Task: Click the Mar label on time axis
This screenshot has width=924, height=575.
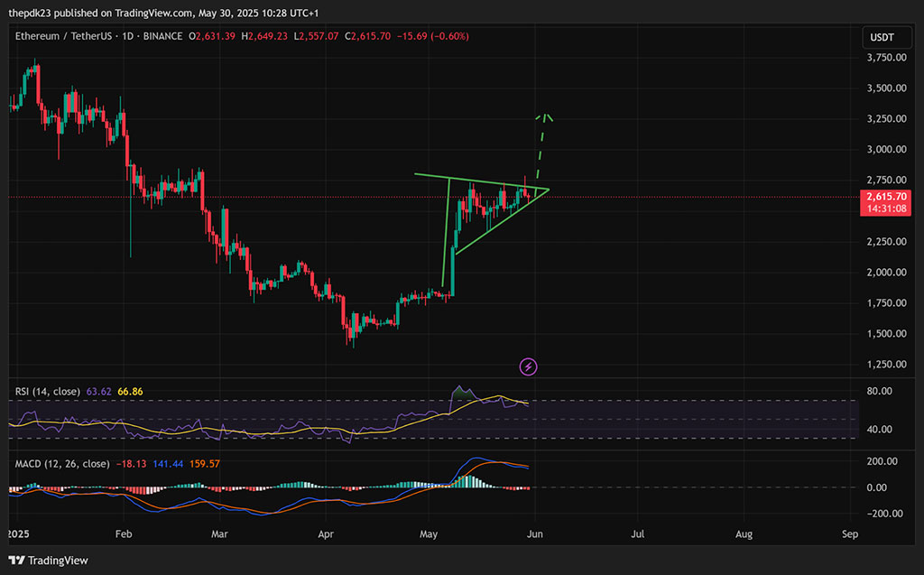Action: tap(219, 533)
